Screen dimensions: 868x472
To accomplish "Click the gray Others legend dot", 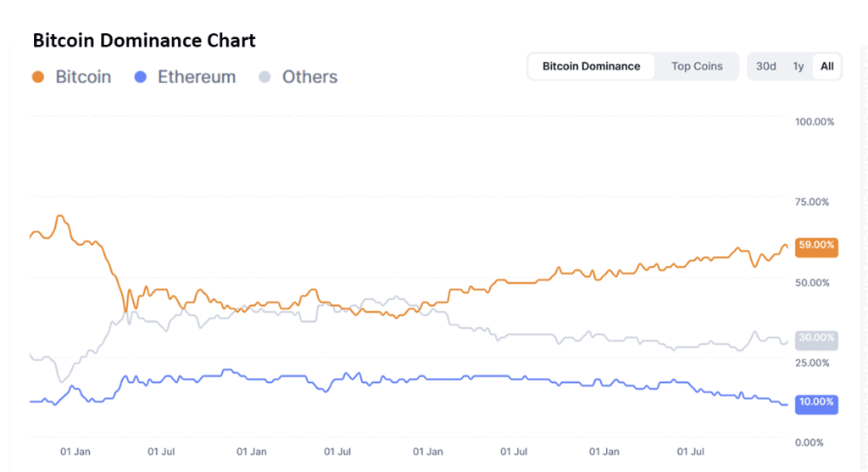I will 264,77.
